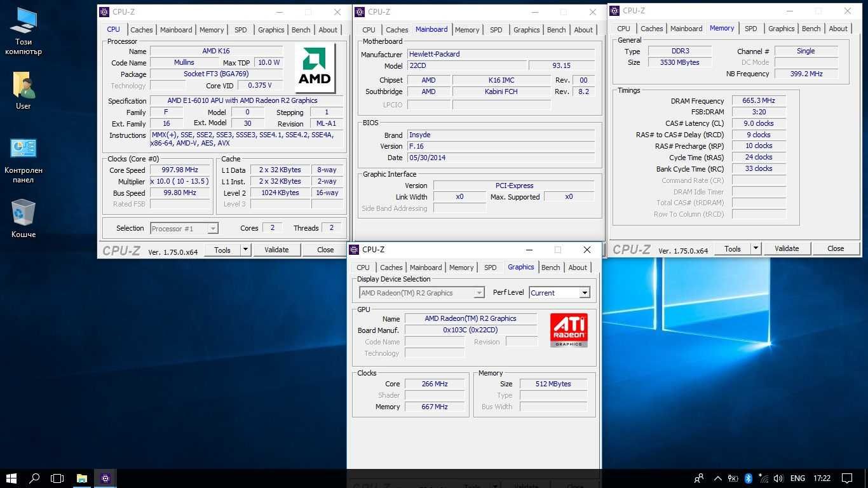868x488 pixels.
Task: Open the User folder desktop icon
Action: (24, 91)
